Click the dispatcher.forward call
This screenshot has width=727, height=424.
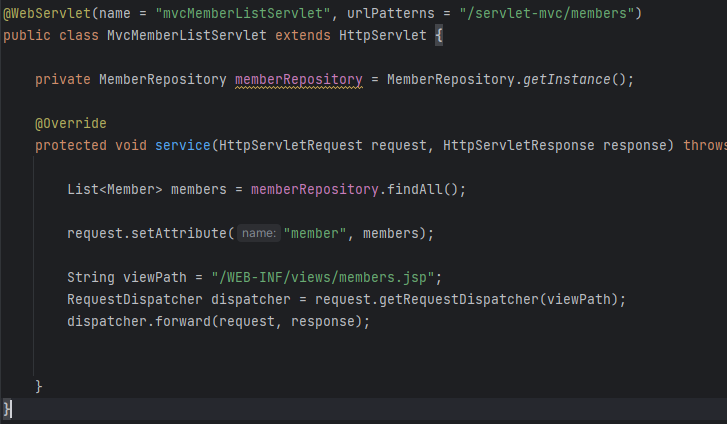pyautogui.click(x=139, y=321)
